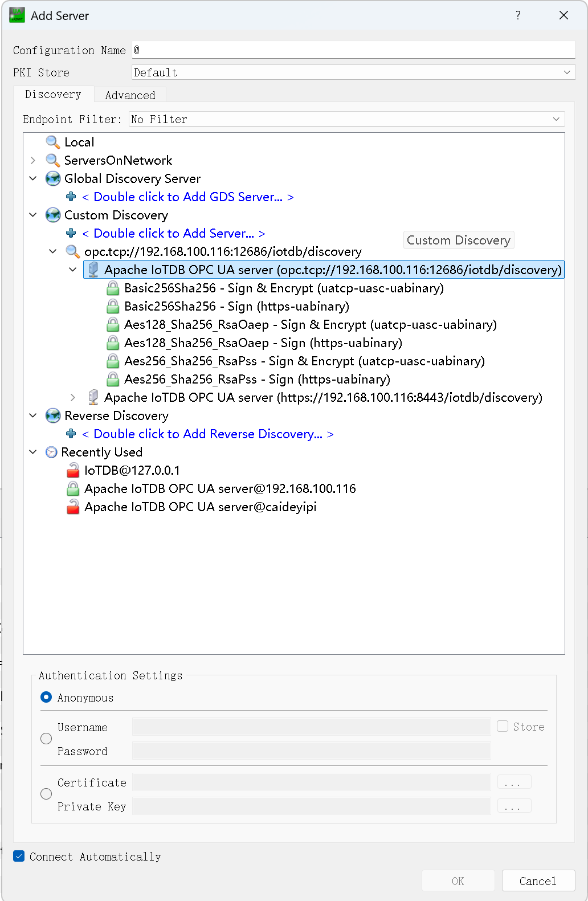Select the Anonymous authentication option
Viewport: 588px width, 901px height.
click(x=47, y=697)
